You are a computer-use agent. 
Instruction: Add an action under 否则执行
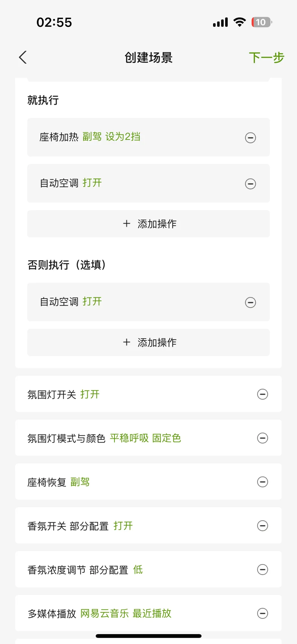coord(148,342)
